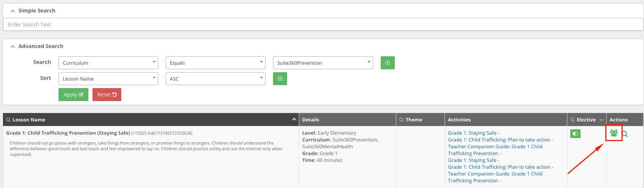Image resolution: width=644 pixels, height=188 pixels.
Task: Add another search criterion with the green plus
Action: (x=388, y=63)
